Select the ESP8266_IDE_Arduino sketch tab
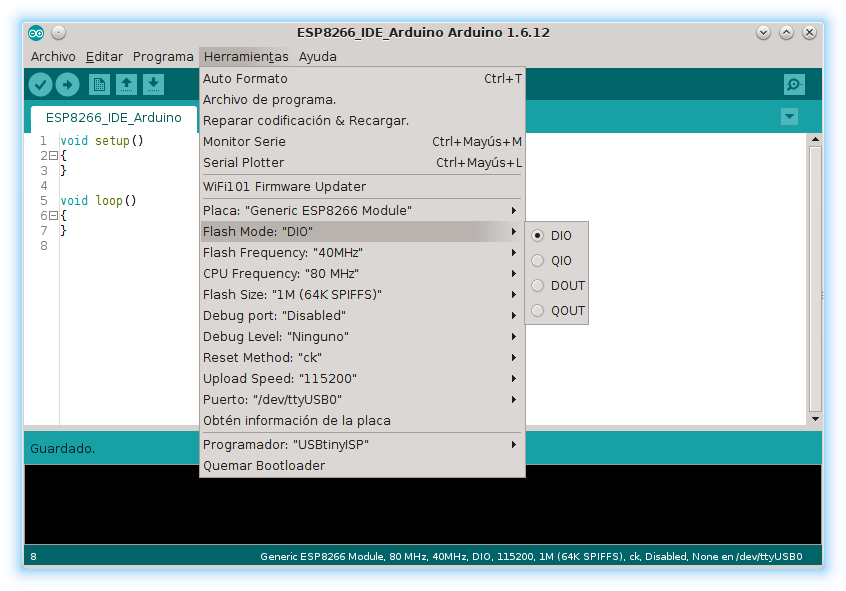The height and width of the screenshot is (591, 846). (x=114, y=118)
